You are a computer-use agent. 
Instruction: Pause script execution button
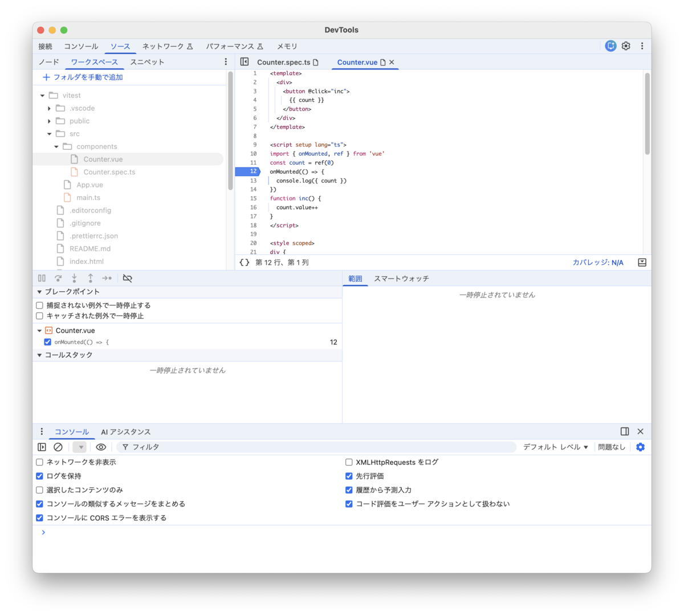tap(42, 278)
